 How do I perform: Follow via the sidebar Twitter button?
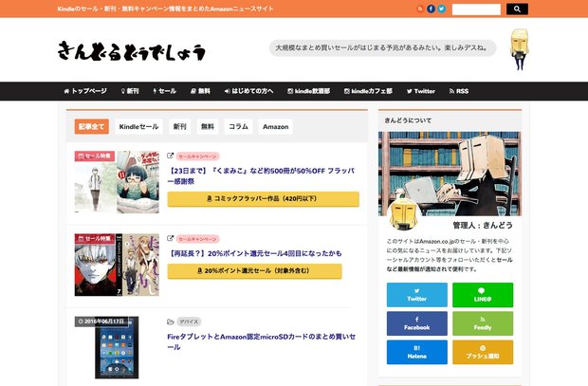tap(417, 295)
